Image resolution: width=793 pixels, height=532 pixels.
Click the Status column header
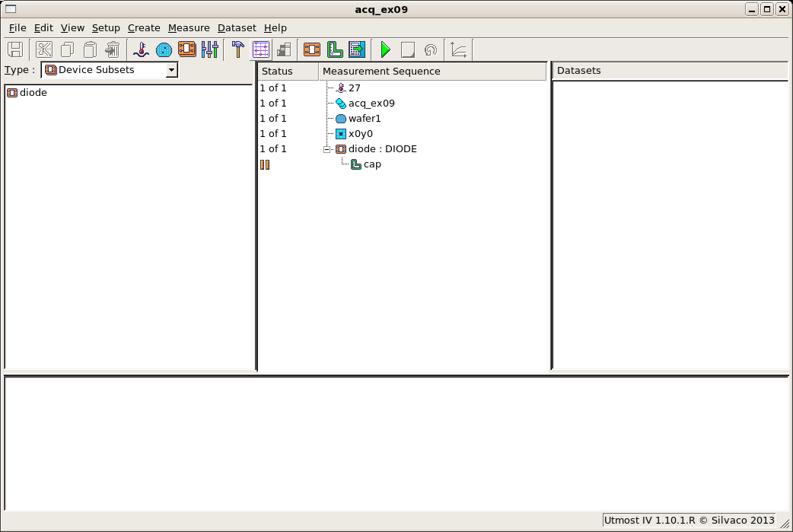[x=288, y=72]
